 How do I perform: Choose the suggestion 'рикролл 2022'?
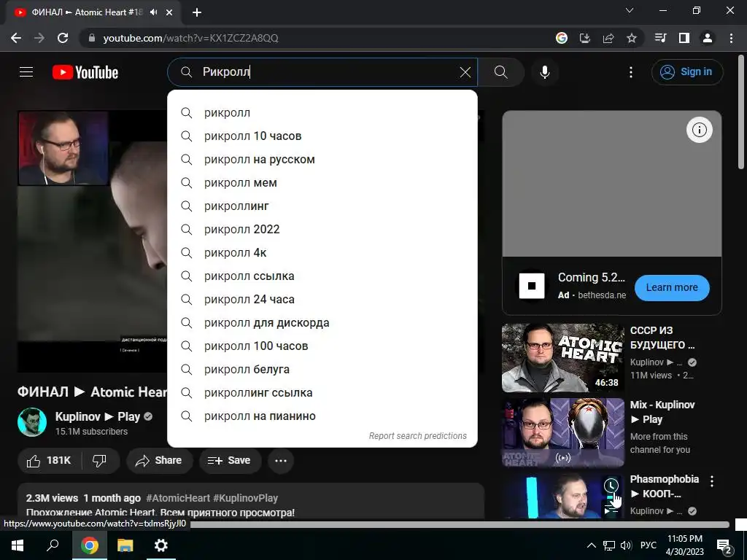(x=322, y=230)
